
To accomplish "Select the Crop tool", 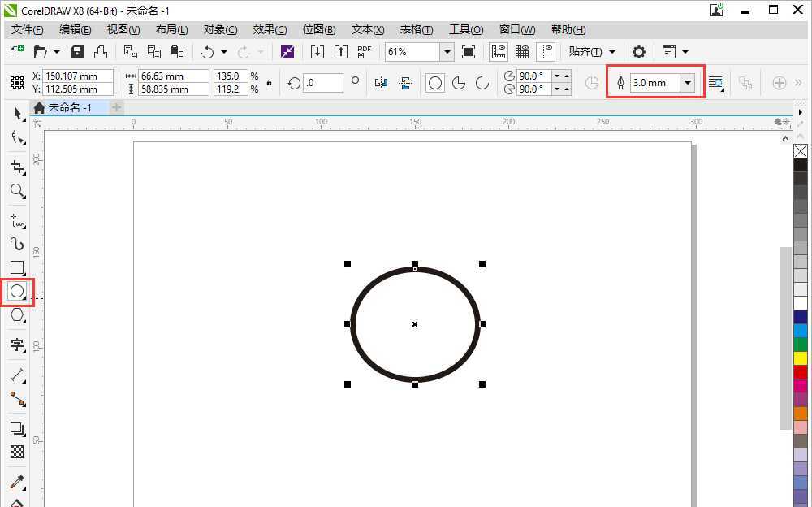I will point(17,167).
